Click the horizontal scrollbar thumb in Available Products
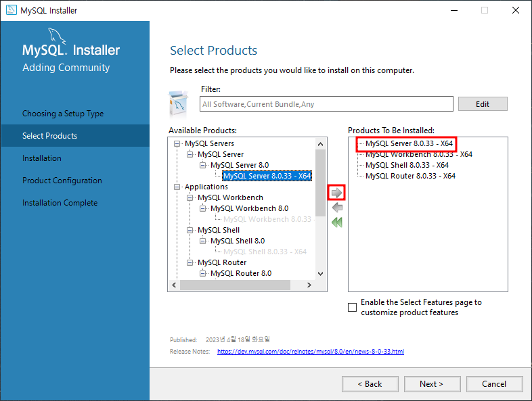The width and height of the screenshot is (532, 401). click(235, 285)
